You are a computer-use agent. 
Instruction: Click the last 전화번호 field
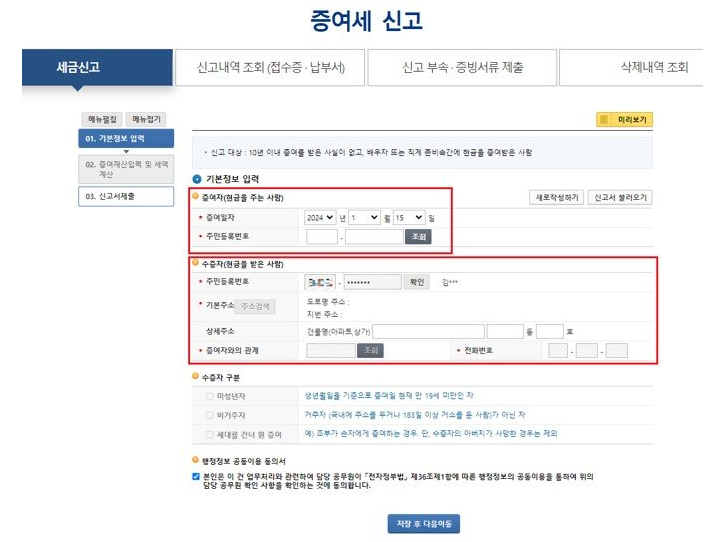pyautogui.click(x=617, y=351)
